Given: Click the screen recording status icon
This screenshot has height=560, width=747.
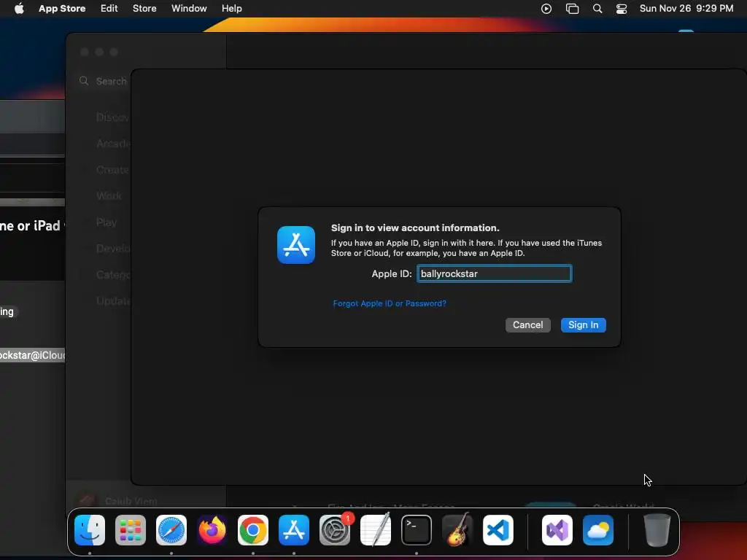Looking at the screenshot, I should pos(546,9).
